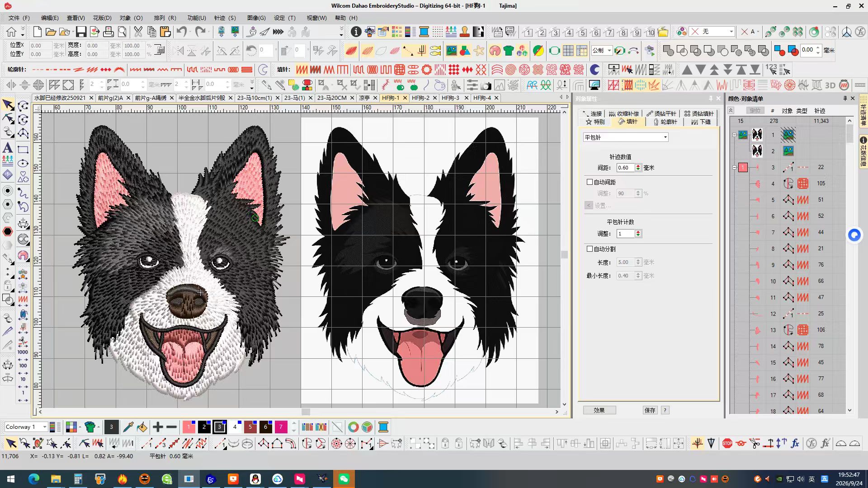Open the 针迹(S) menu

(225, 18)
